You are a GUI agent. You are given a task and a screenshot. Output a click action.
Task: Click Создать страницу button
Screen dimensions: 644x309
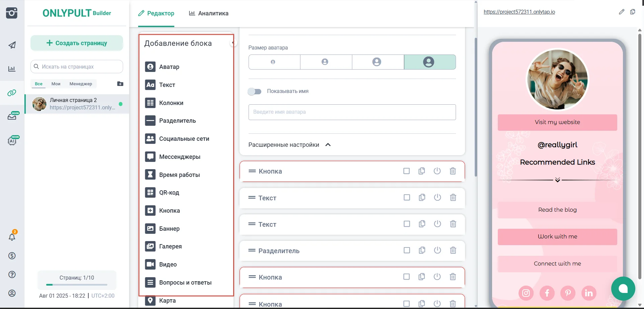pos(77,43)
